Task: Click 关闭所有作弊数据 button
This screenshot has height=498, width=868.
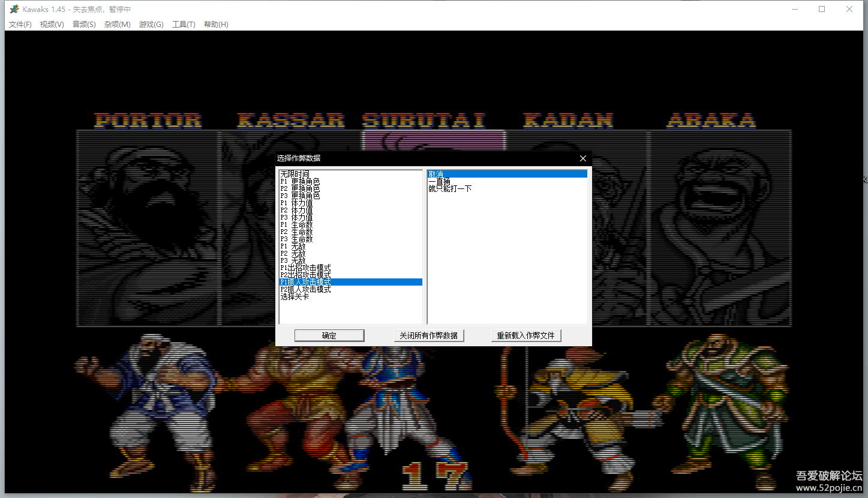Action: pos(428,335)
